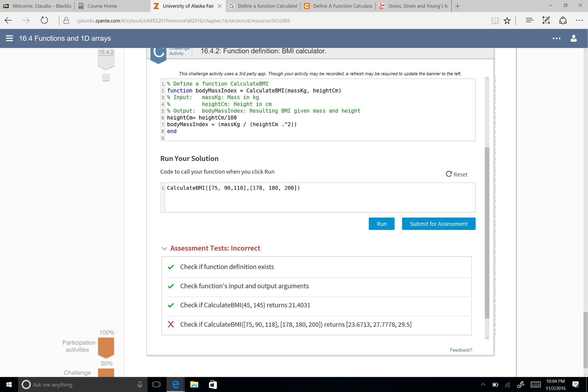Image resolution: width=588 pixels, height=392 pixels.
Task: Open the zyBooks hamburger navigation menu
Action: click(x=9, y=38)
